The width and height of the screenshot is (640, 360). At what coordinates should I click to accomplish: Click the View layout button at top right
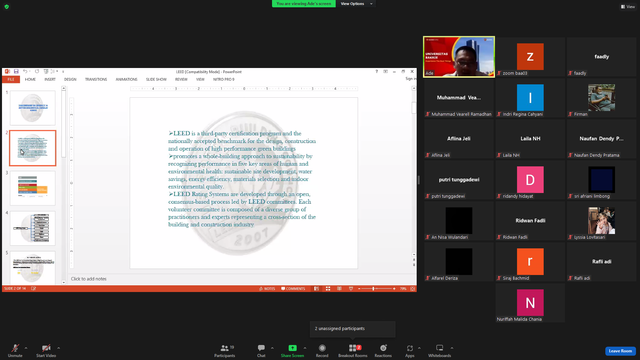[x=628, y=7]
